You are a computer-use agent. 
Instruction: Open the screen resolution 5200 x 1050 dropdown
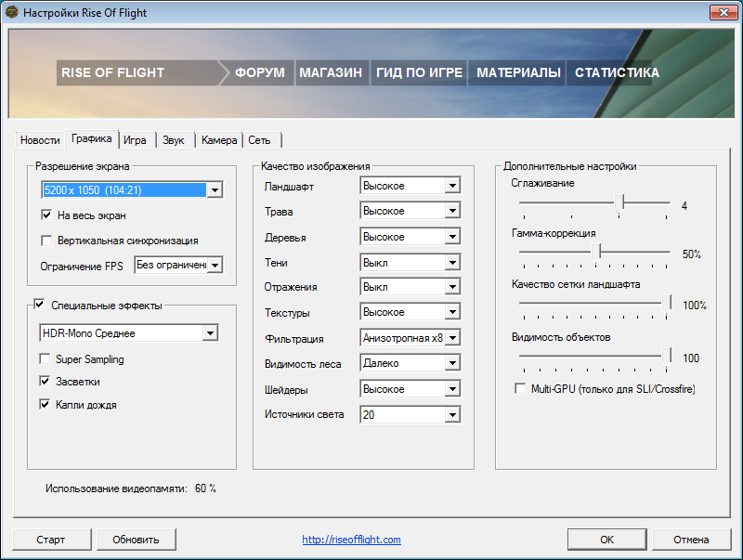click(132, 190)
